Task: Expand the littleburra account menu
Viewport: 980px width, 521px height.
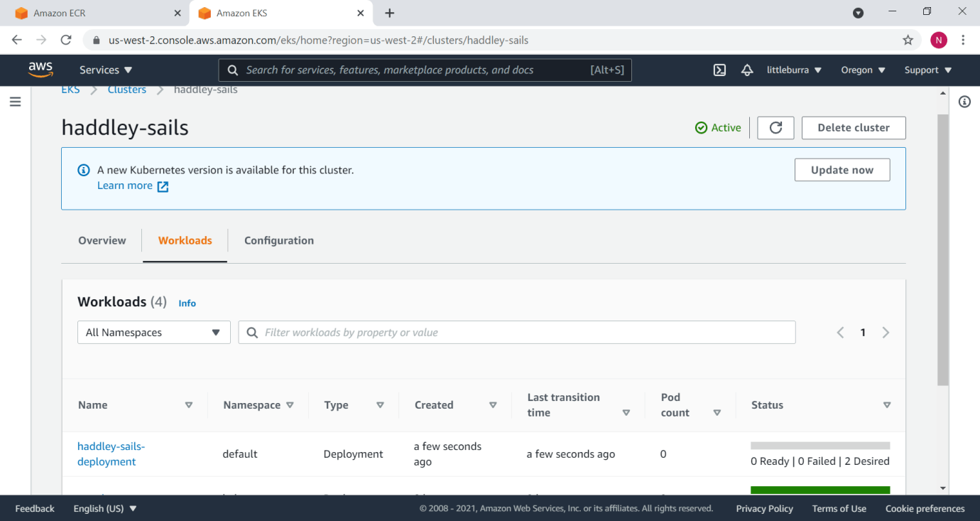Action: click(794, 70)
